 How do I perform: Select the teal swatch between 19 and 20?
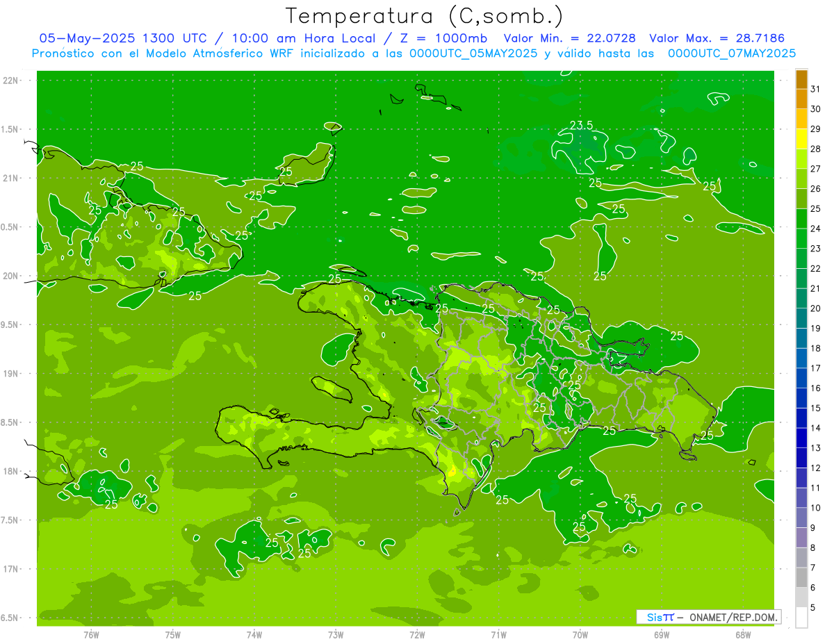click(802, 318)
